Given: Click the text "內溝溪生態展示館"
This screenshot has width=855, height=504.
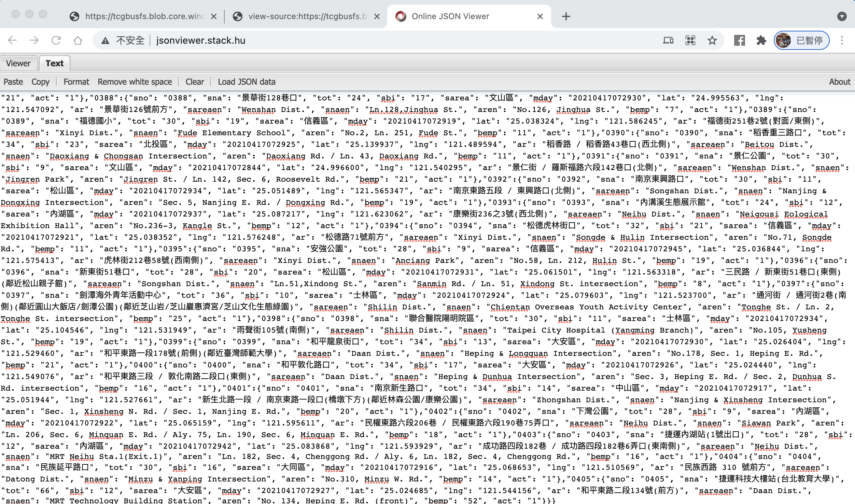Looking at the screenshot, I should point(673,202).
